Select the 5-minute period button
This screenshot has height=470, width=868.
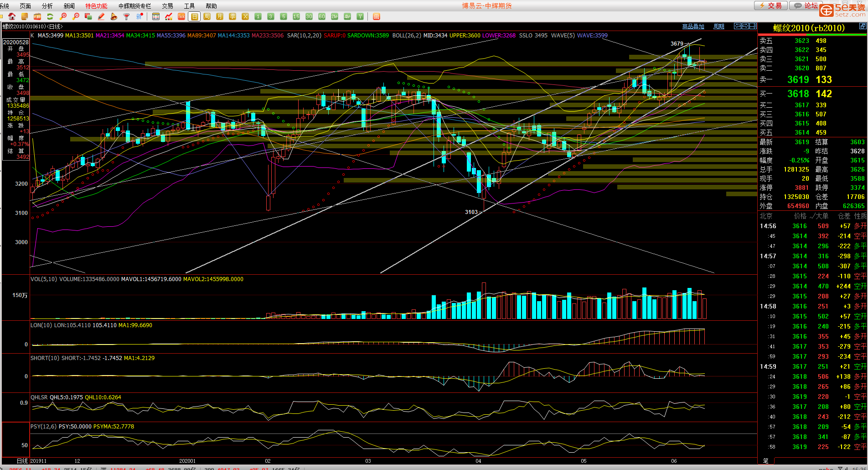284,16
